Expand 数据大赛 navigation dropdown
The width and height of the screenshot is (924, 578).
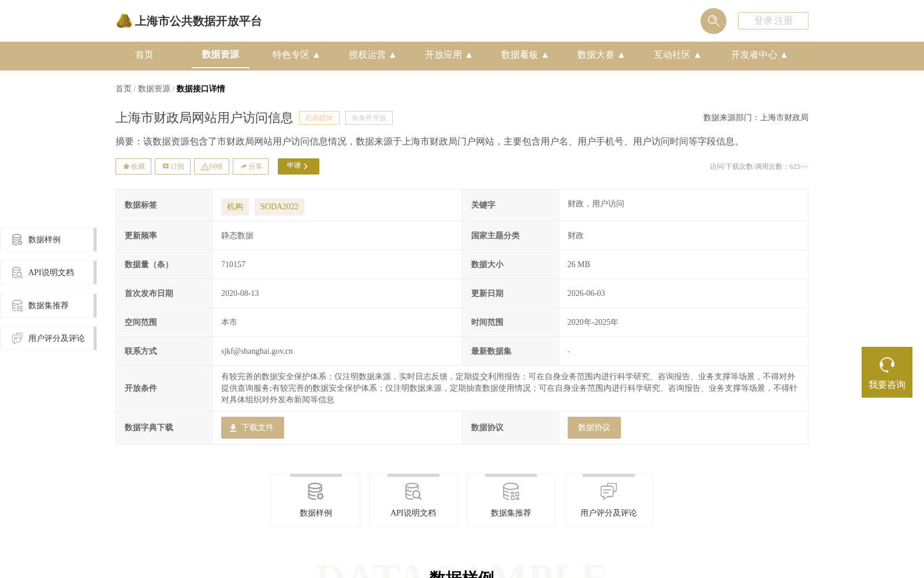[x=601, y=55]
